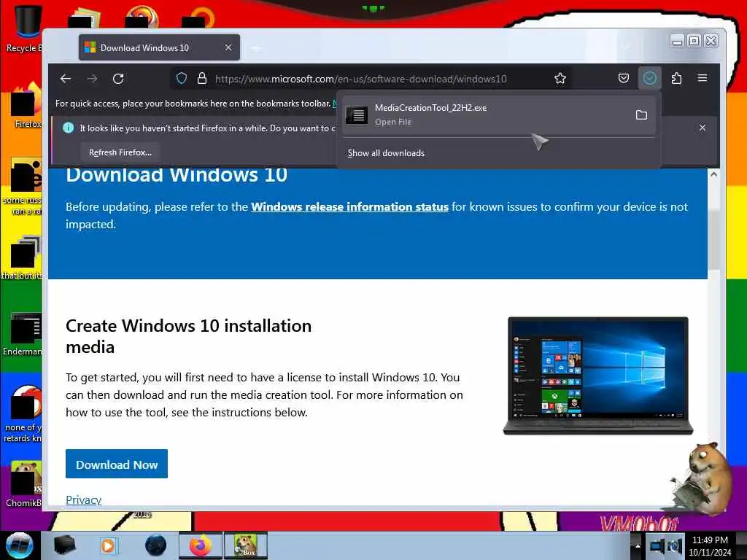
Task: Open the ChomikBox desktop icon
Action: click(x=24, y=484)
